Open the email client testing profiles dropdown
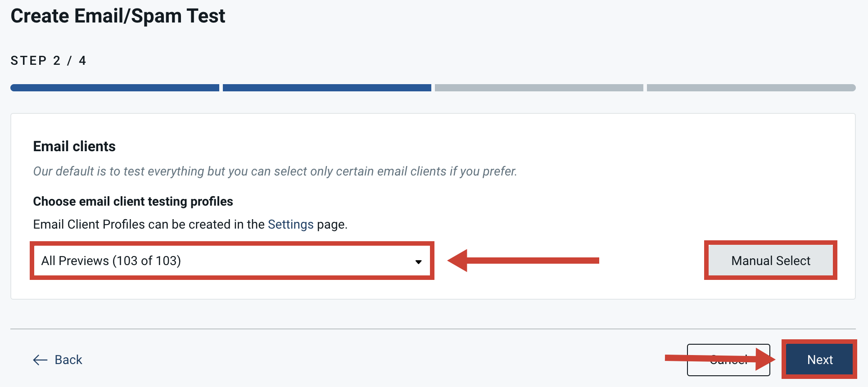 pyautogui.click(x=232, y=261)
